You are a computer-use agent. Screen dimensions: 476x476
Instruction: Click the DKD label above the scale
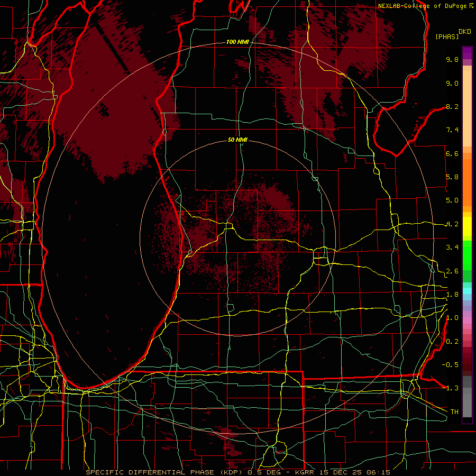tap(465, 32)
